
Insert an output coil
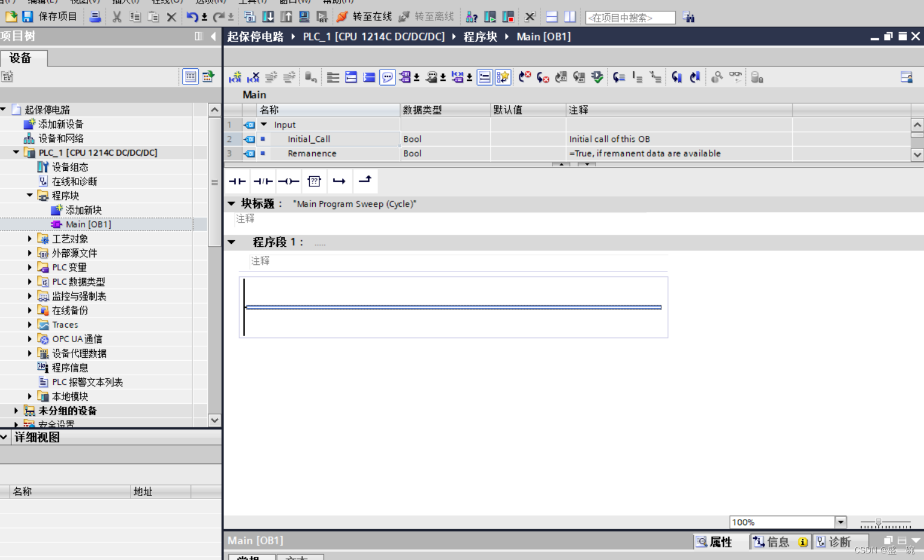pos(289,181)
